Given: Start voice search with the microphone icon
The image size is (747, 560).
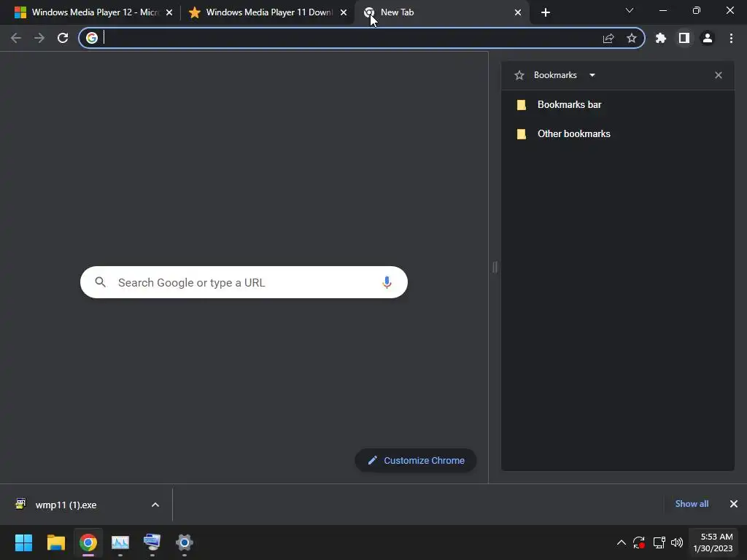Looking at the screenshot, I should click(x=387, y=282).
